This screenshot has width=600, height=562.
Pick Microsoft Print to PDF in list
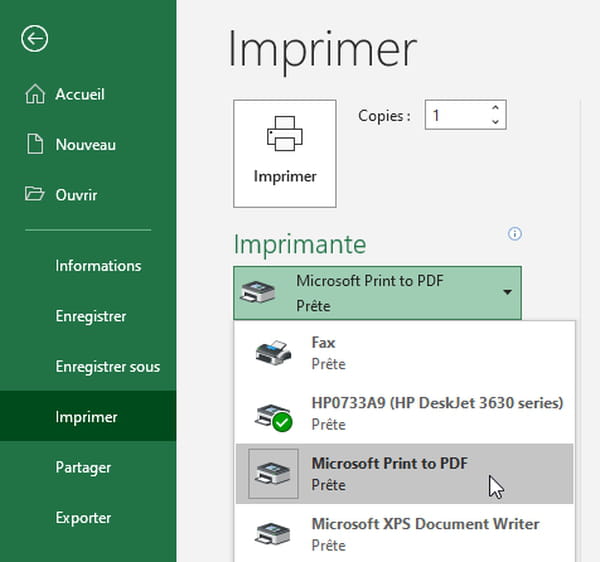[405, 474]
